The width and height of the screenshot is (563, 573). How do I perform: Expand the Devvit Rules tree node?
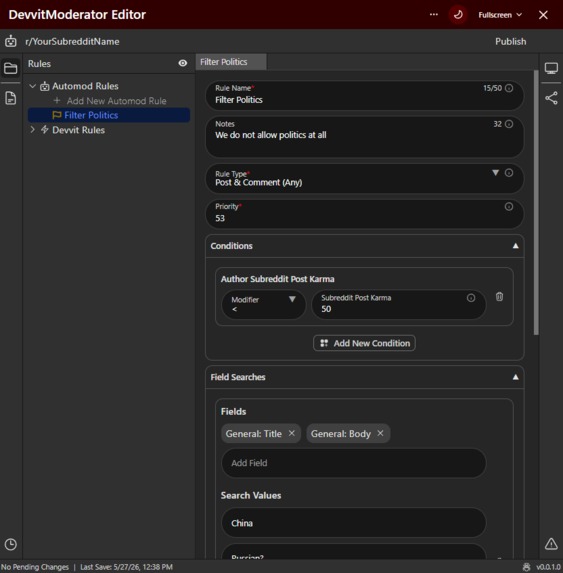33,130
